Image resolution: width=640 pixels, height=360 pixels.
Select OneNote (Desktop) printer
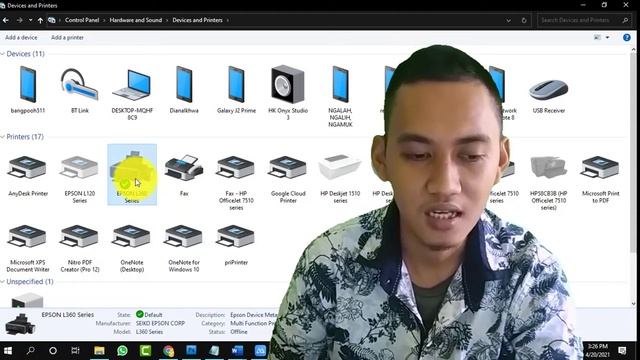tap(132, 248)
